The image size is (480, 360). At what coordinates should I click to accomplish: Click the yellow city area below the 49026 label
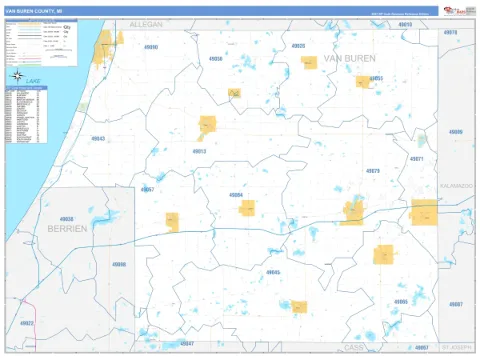click(x=309, y=62)
